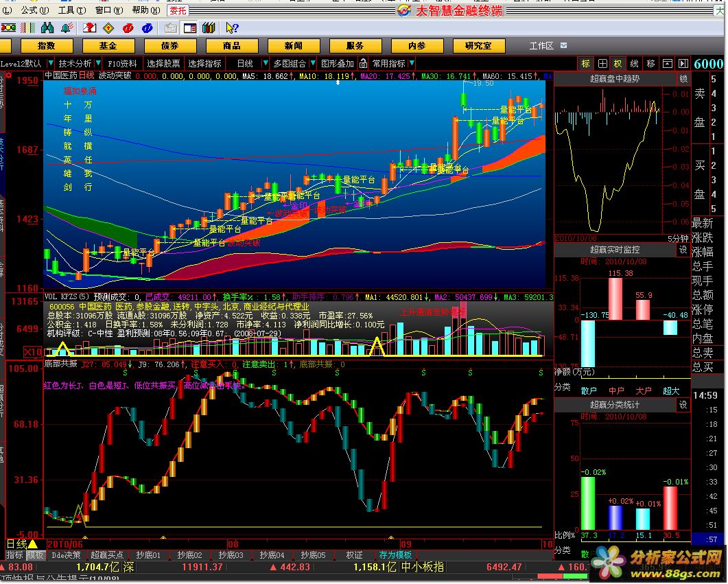This screenshot has height=584, width=728.
Task: Open the 帮助(H) menu
Action: [x=146, y=10]
